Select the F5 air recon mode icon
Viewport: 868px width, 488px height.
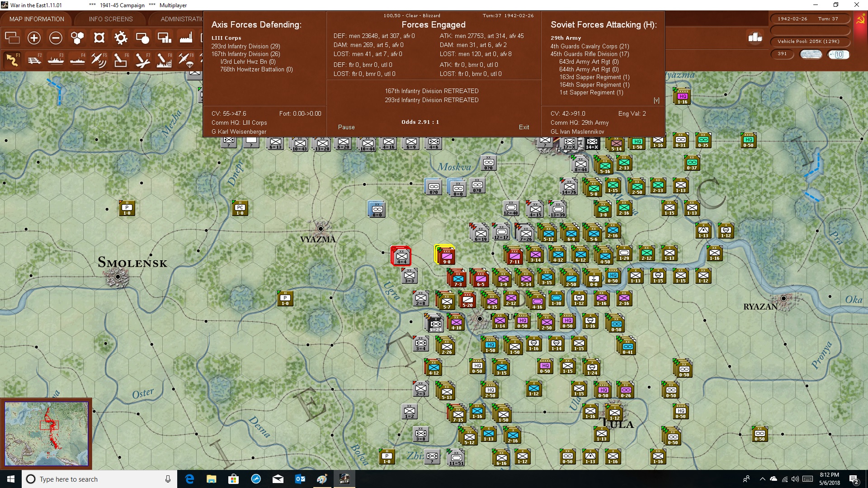click(99, 60)
